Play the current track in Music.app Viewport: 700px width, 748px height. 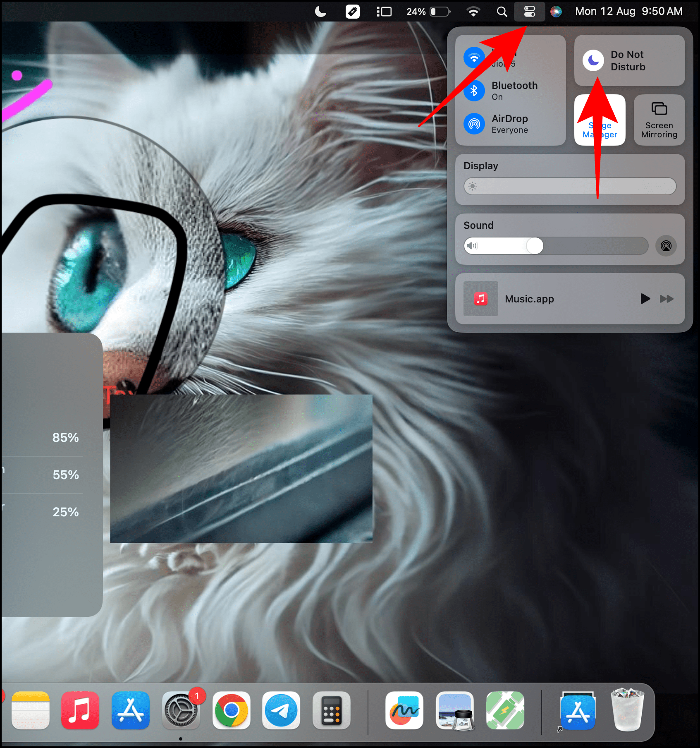tap(645, 299)
